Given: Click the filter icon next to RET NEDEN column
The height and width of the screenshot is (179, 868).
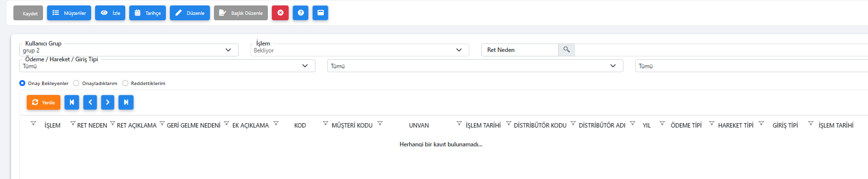Looking at the screenshot, I should (73, 123).
